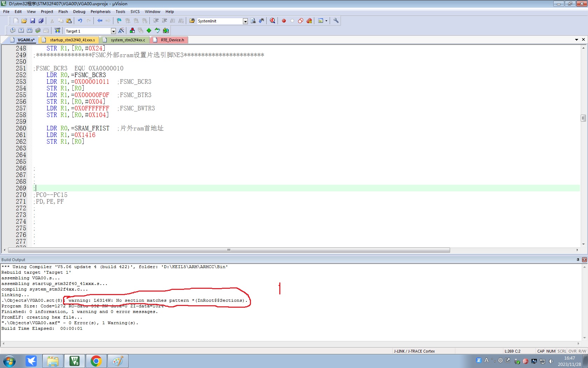588x368 pixels.
Task: Rebuild all target files icon
Action: pyautogui.click(x=29, y=30)
